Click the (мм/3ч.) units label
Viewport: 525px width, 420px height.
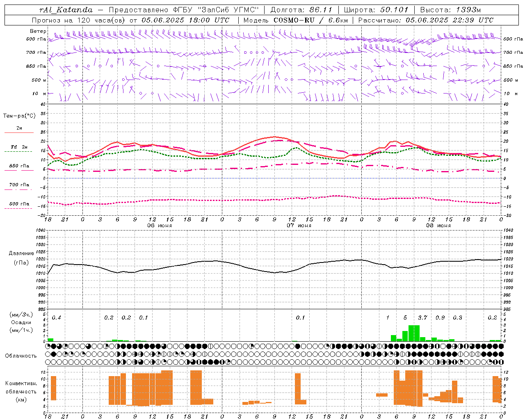tap(21, 315)
